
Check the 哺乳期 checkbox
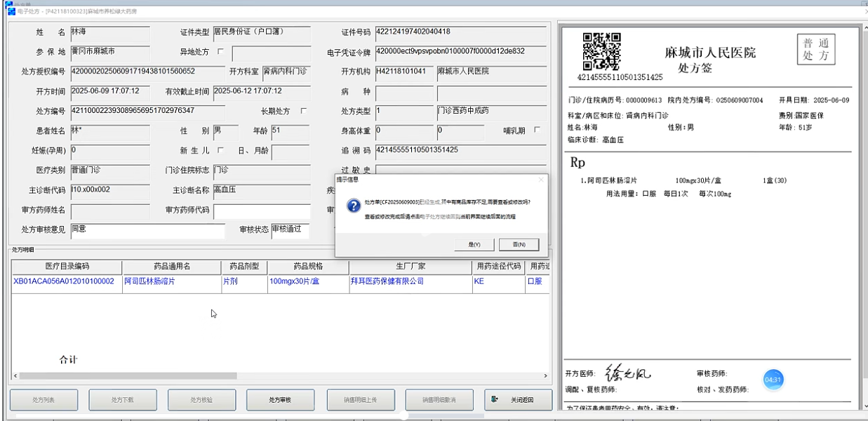click(x=538, y=130)
